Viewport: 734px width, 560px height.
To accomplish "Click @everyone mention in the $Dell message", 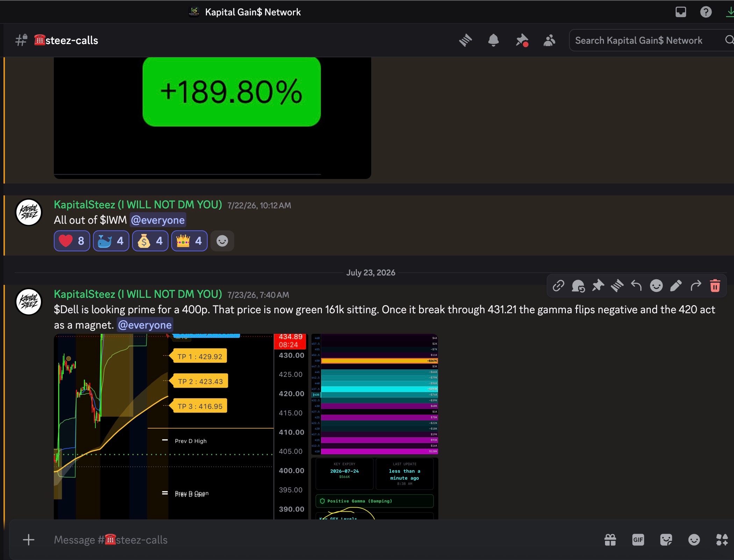I will pyautogui.click(x=145, y=325).
